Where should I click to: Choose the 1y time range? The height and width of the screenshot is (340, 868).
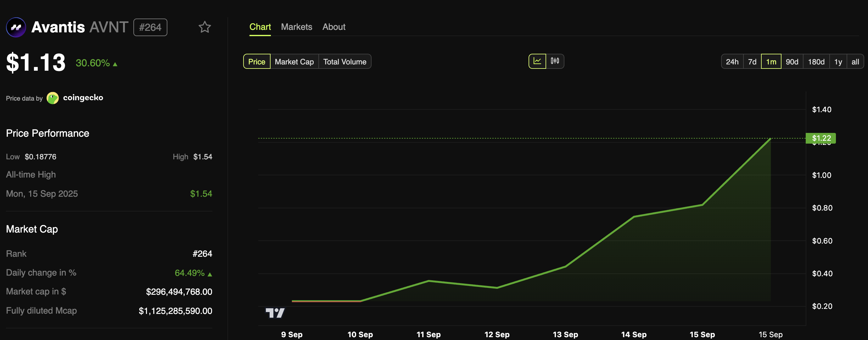[x=838, y=62]
